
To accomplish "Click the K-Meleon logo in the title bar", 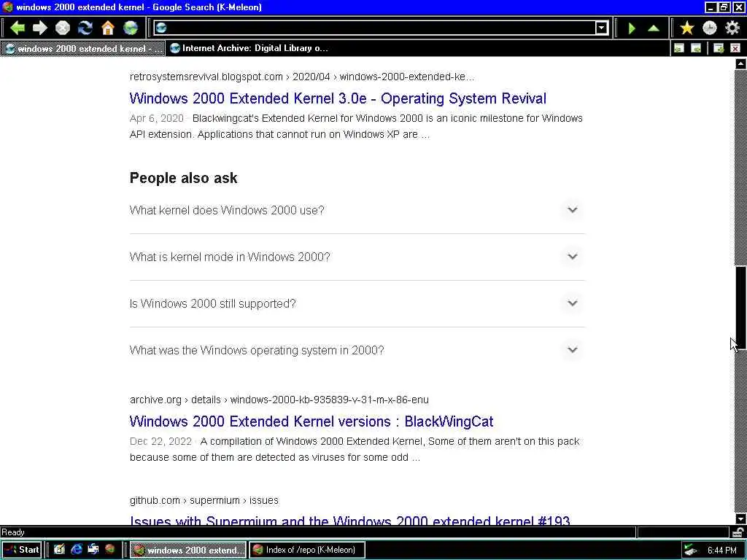I will click(x=7, y=7).
